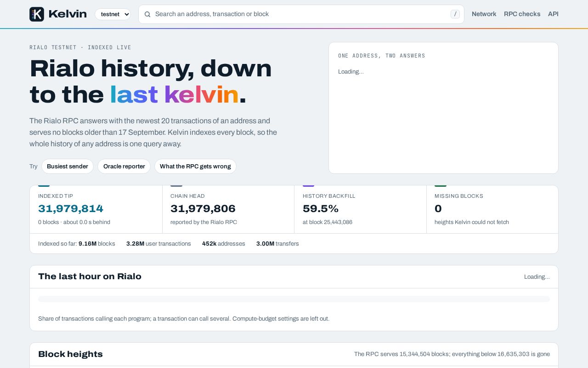The width and height of the screenshot is (588, 368).
Task: Click the history backfill value 59.5%
Action: click(x=321, y=209)
